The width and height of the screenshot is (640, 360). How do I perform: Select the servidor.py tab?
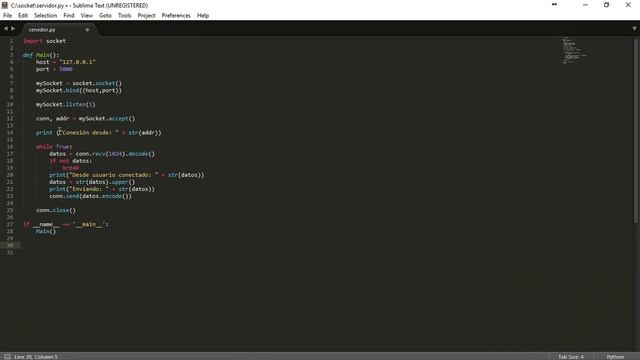[57, 30]
